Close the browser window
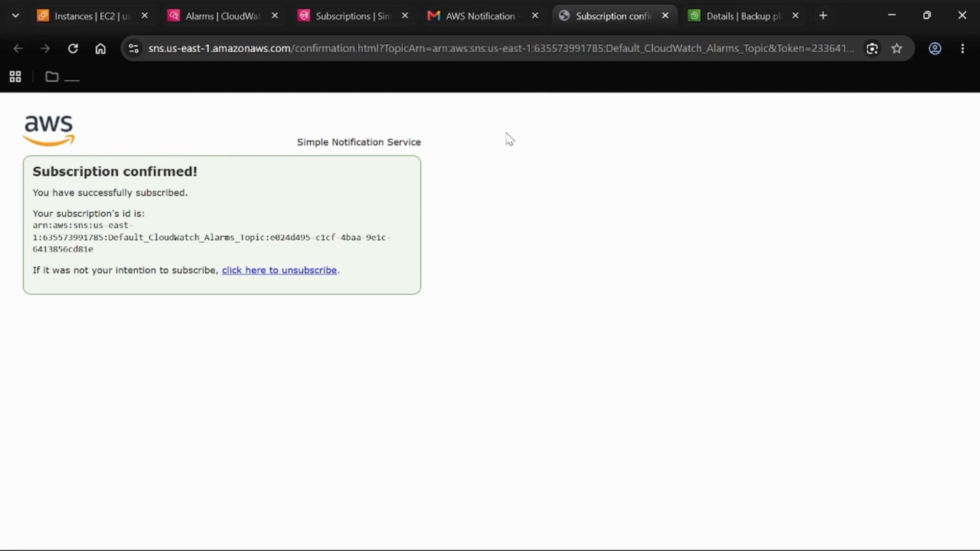Image resolution: width=980 pixels, height=551 pixels. point(962,15)
